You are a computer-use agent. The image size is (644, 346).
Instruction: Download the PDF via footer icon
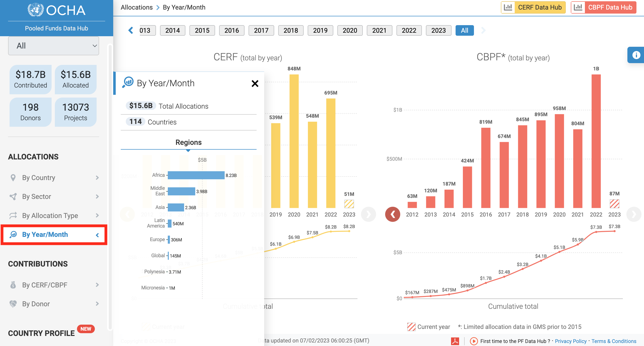[x=455, y=341]
